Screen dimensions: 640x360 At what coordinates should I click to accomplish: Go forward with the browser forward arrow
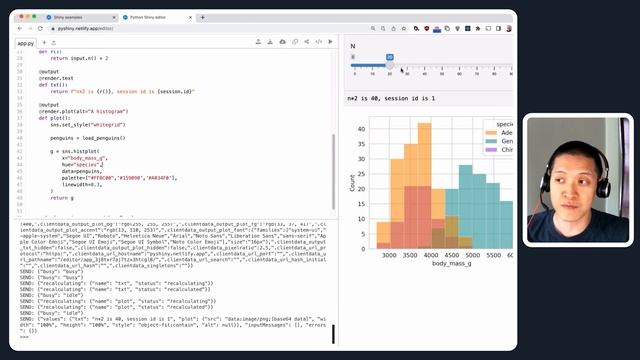30,29
